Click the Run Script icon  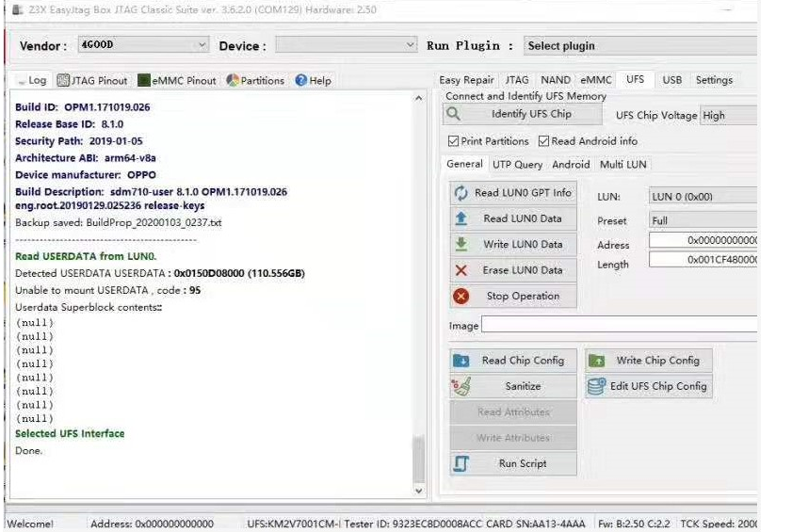click(461, 463)
